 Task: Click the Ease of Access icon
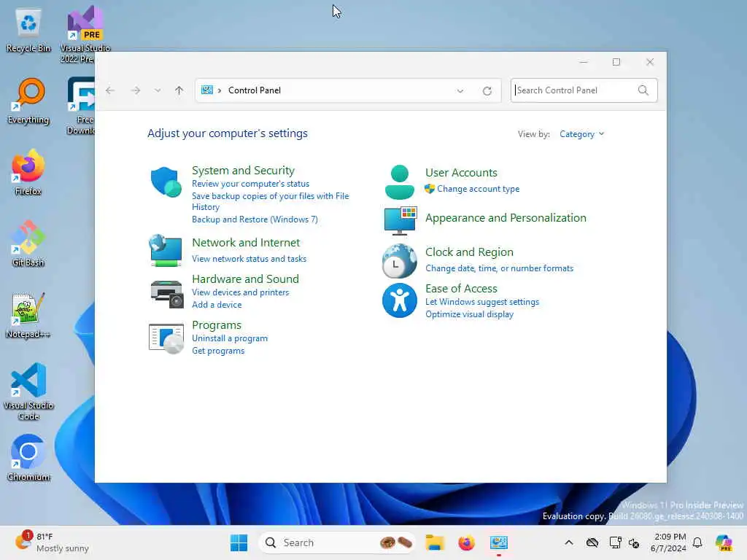399,300
